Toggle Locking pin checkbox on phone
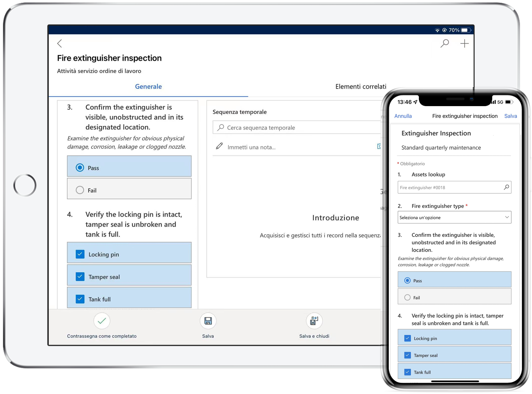This screenshot has height=394, width=532. click(407, 338)
